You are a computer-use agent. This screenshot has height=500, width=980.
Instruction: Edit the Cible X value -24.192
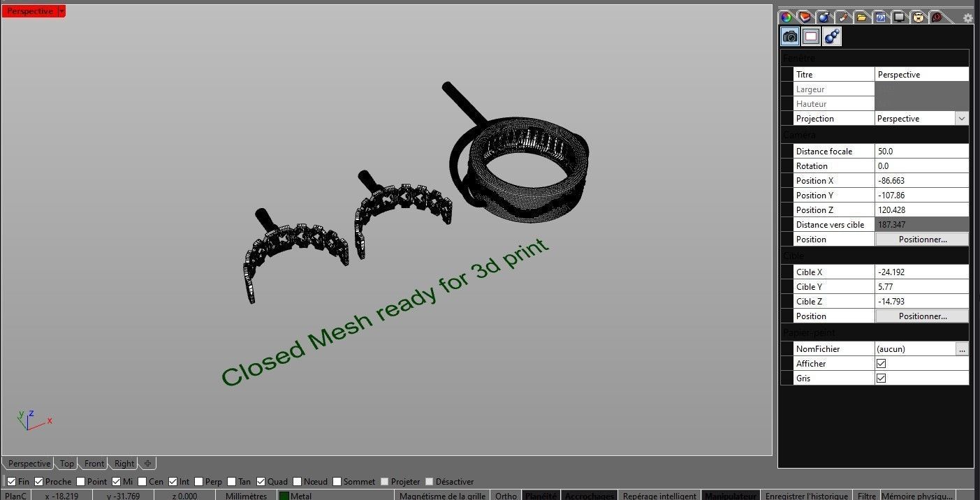click(922, 272)
